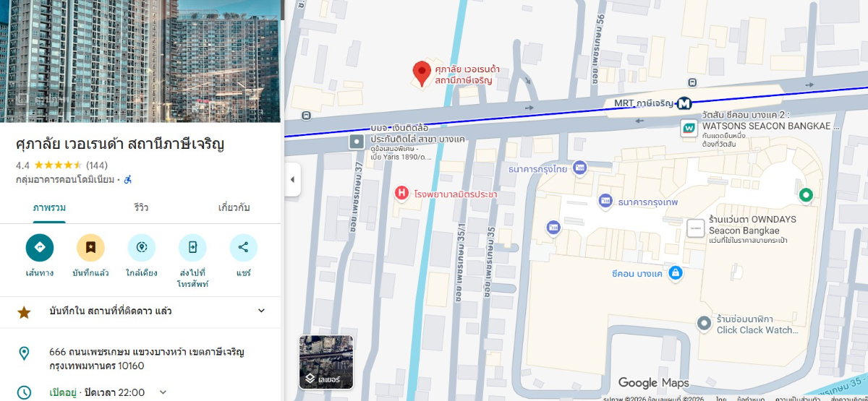
Task: Open the condominium building photo
Action: click(140, 61)
